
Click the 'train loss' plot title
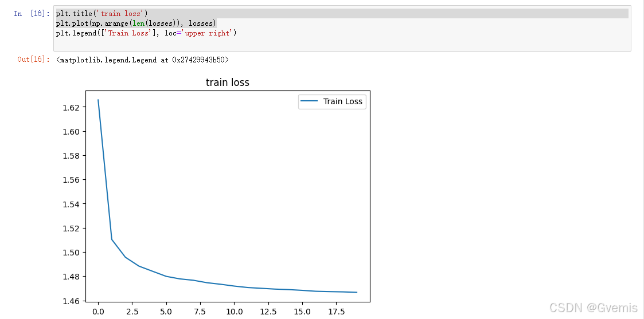(228, 82)
